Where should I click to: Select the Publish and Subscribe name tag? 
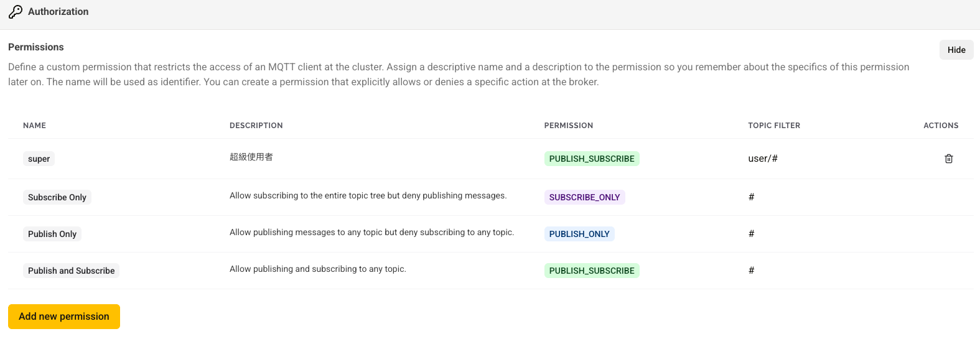[71, 271]
